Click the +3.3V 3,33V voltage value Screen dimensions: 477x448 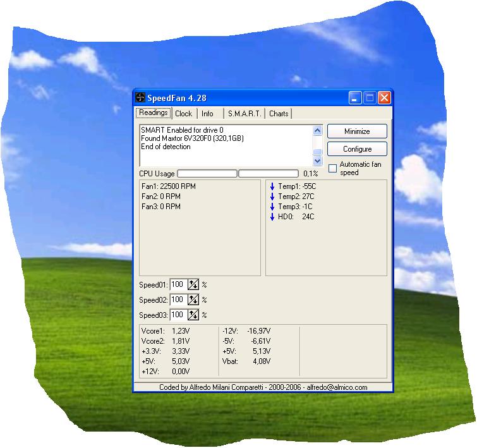[181, 351]
